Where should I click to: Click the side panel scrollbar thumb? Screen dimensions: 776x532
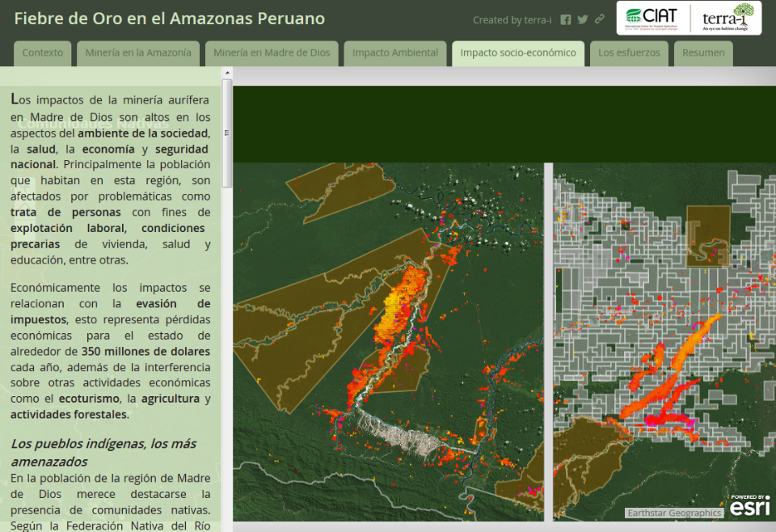point(227,133)
